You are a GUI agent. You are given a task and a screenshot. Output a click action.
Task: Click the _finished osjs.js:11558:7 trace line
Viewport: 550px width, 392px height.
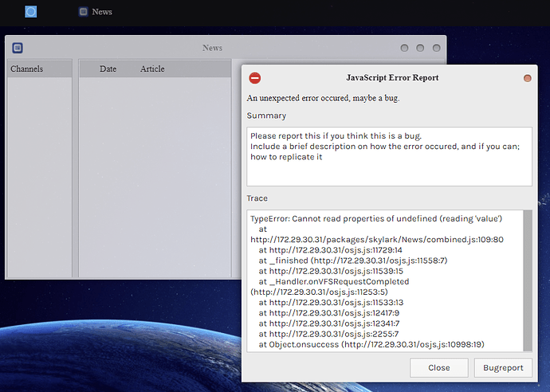pos(353,261)
